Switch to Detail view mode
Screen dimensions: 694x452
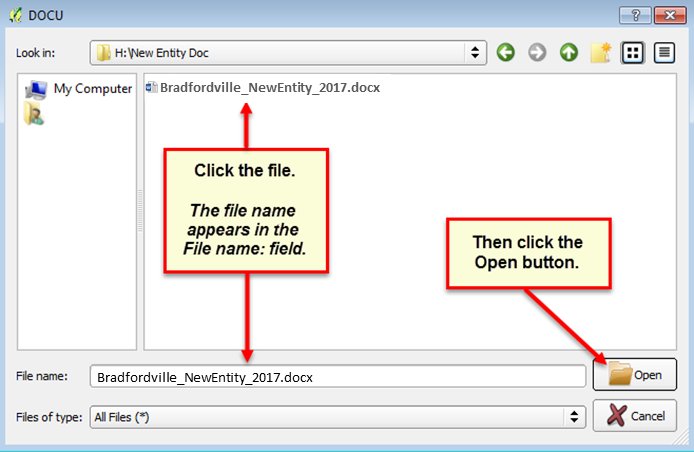[x=664, y=53]
